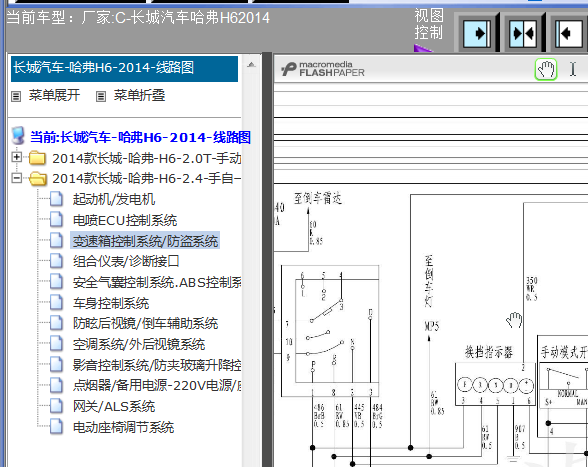Click view control right-arrow panel button
This screenshot has height=467, width=588.
click(x=477, y=34)
